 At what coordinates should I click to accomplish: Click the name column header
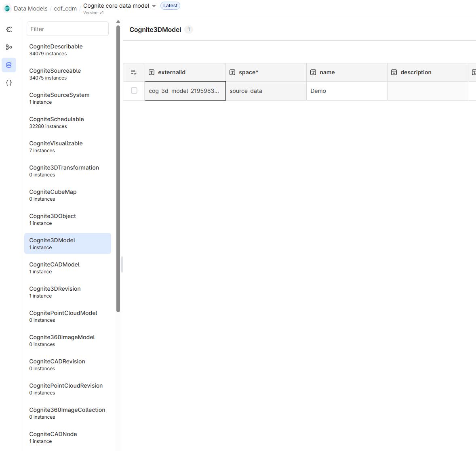(347, 72)
